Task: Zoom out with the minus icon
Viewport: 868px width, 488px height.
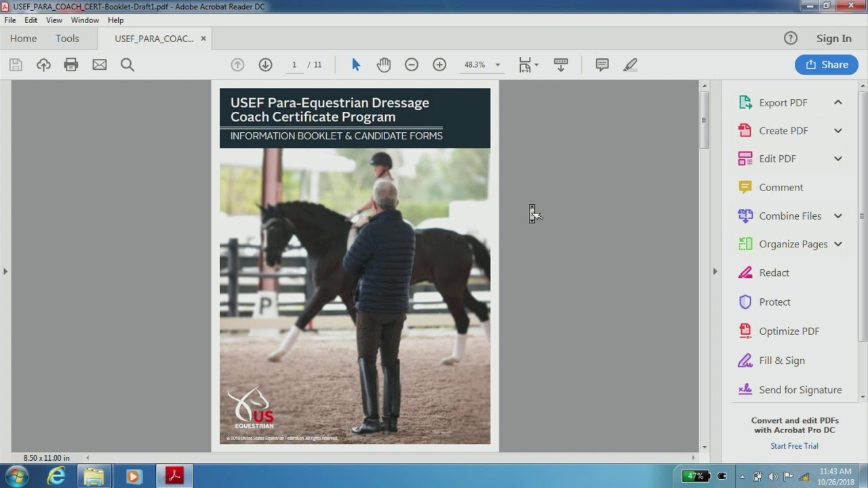Action: [x=412, y=64]
